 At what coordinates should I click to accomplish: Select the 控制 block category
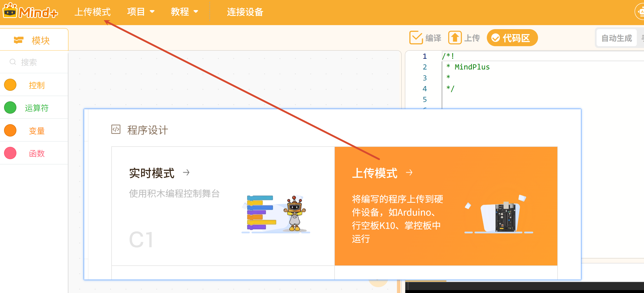(34, 85)
